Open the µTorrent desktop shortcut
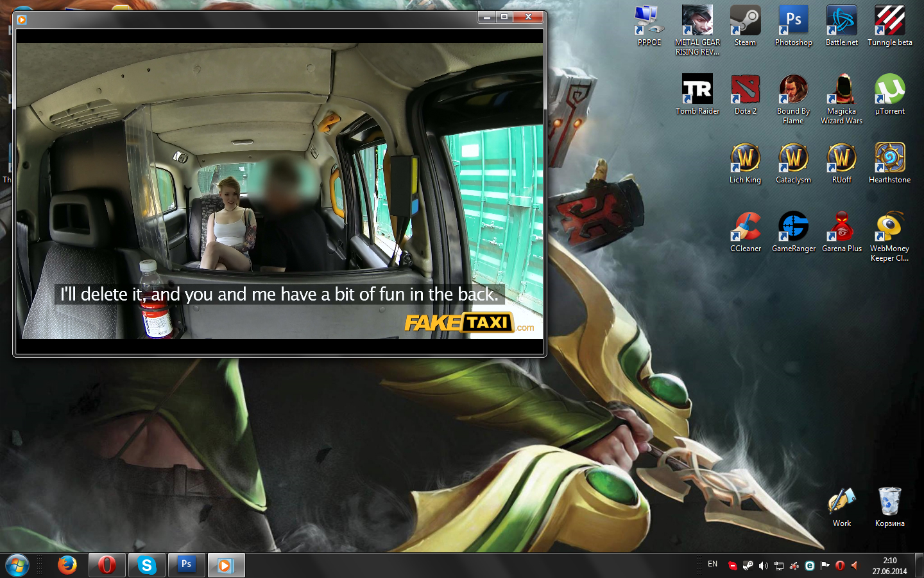924x578 pixels. (x=889, y=94)
